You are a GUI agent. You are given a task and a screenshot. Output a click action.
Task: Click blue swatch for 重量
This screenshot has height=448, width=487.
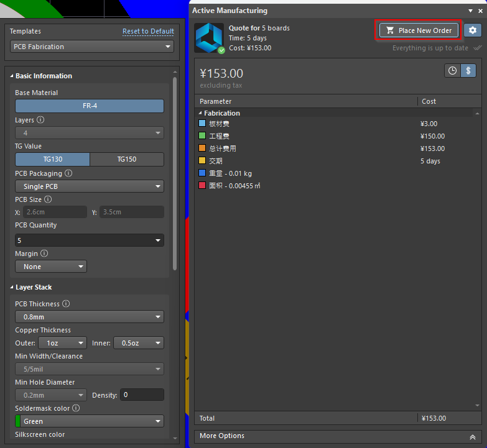(202, 173)
